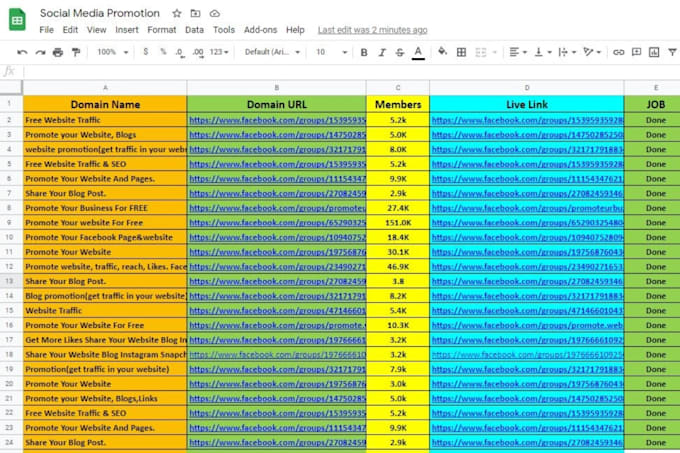This screenshot has width=680, height=453.
Task: Check the cloud save status icon
Action: [215, 13]
